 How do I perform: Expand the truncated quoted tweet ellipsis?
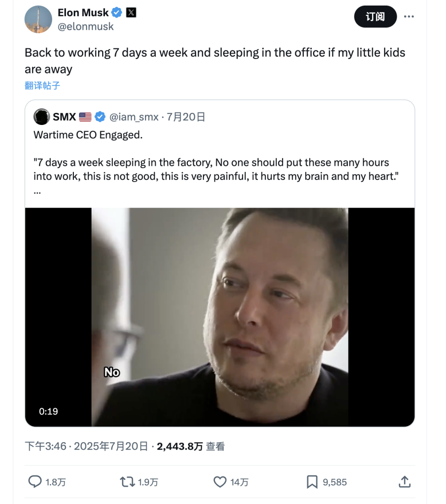pos(37,191)
